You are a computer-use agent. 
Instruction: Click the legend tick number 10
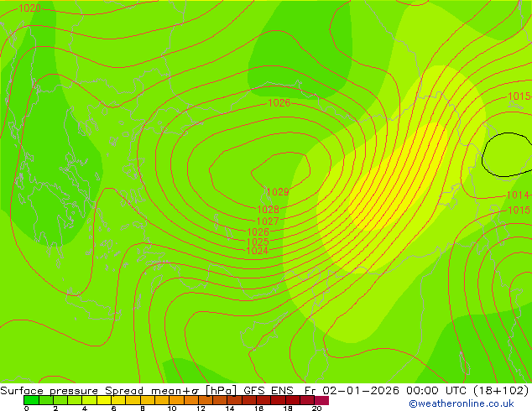(x=172, y=408)
